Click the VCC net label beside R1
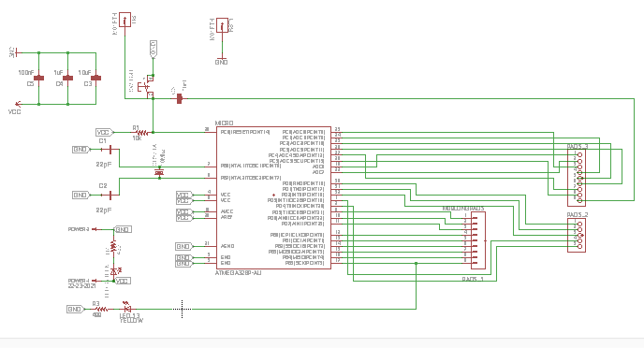644x348 pixels. (104, 133)
